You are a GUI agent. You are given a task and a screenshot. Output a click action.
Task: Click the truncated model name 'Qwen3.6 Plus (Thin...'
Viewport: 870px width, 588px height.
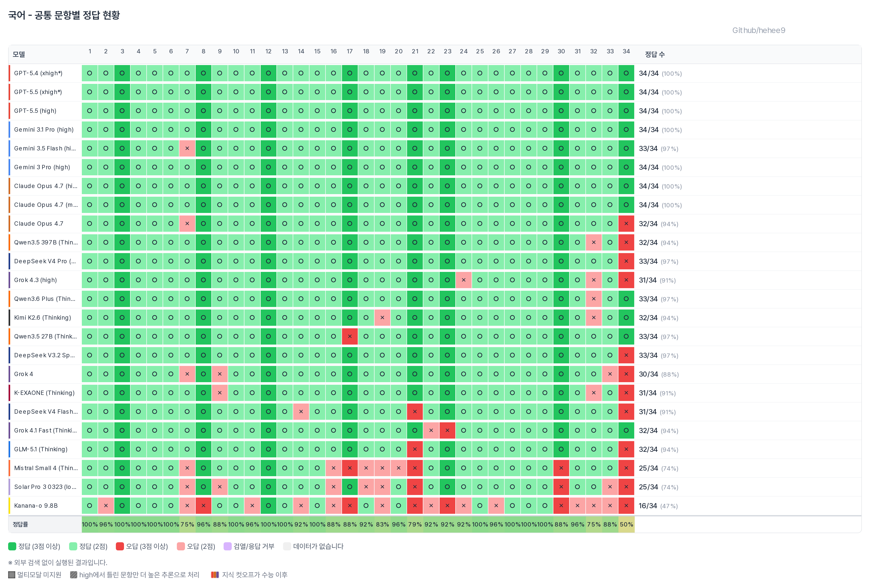point(45,299)
